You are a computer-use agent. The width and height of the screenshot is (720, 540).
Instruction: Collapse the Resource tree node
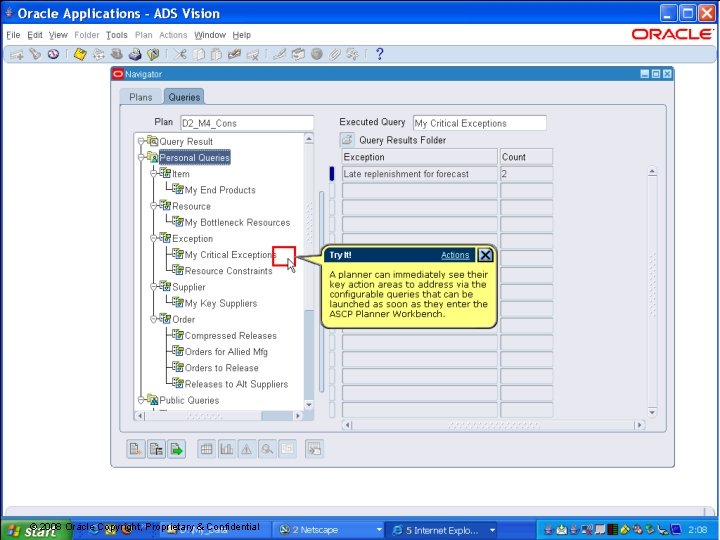pyautogui.click(x=154, y=206)
